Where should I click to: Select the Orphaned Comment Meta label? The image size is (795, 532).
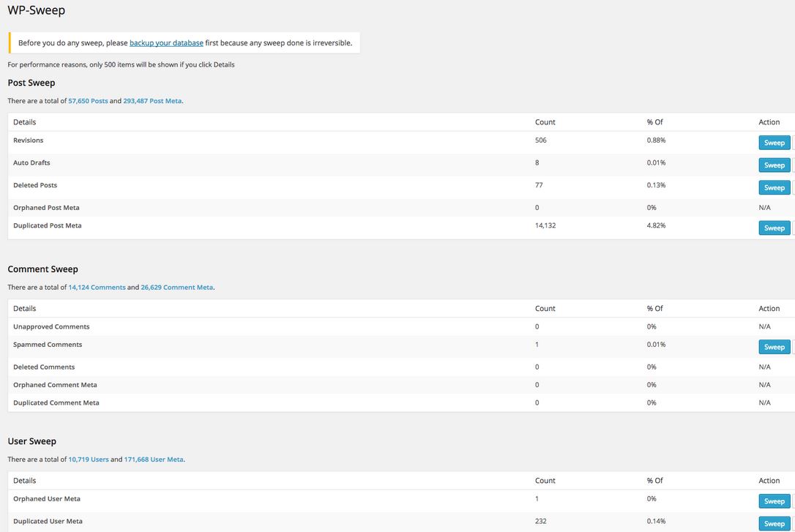pos(55,385)
